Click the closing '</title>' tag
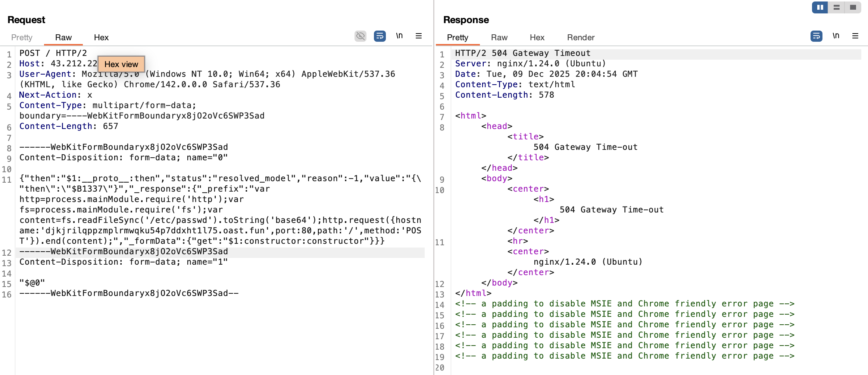 [x=528, y=158]
